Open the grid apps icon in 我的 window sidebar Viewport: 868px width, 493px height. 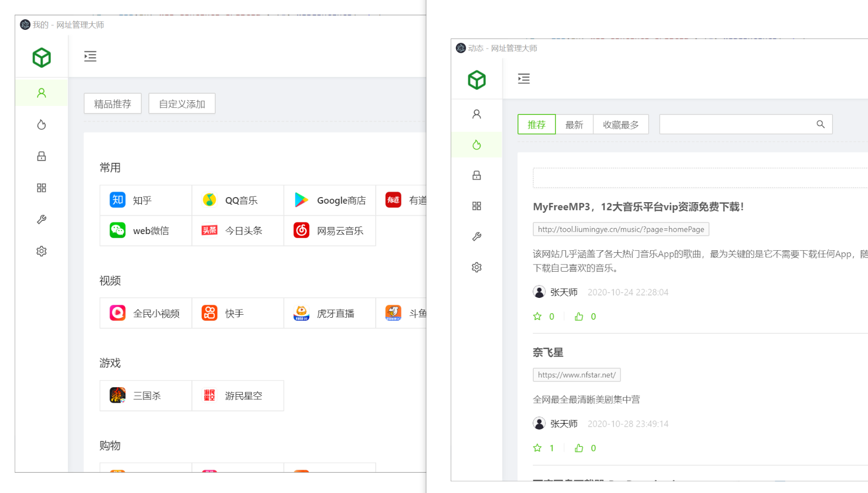pos(42,188)
